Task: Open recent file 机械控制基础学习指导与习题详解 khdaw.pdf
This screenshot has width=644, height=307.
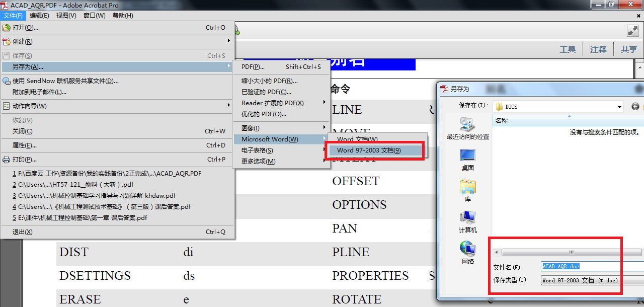Action: tap(118, 195)
